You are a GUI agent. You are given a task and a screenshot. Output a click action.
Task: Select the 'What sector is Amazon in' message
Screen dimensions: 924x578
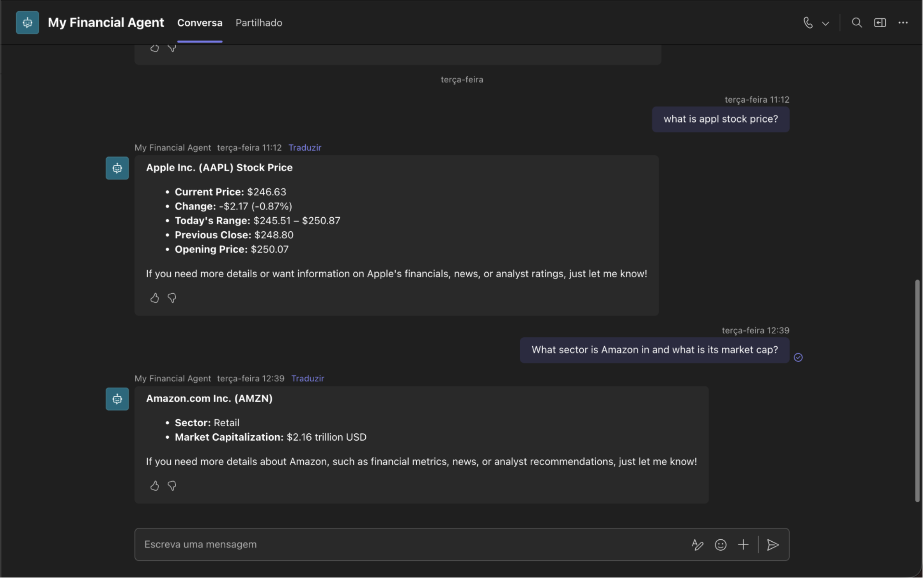point(655,350)
